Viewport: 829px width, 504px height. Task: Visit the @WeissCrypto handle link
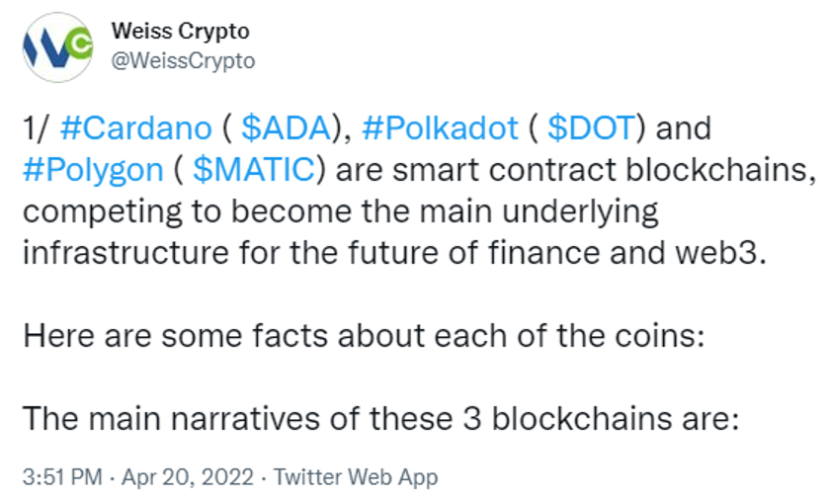click(x=183, y=61)
